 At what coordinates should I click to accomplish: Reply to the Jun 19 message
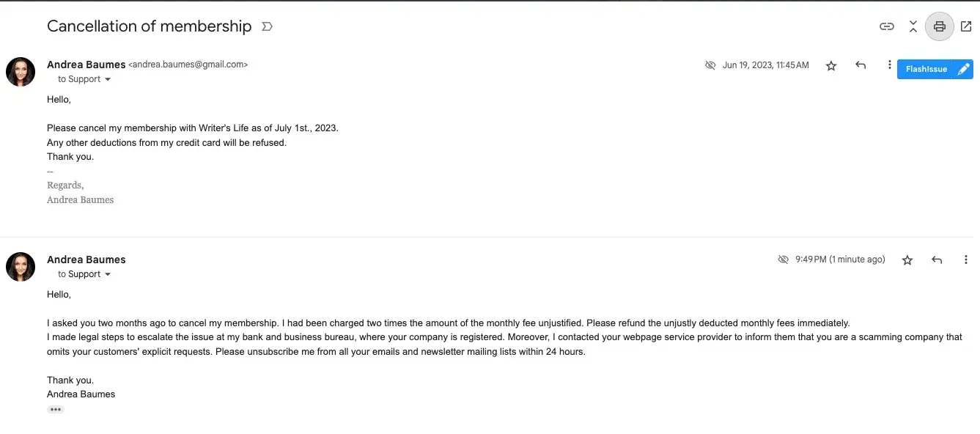pyautogui.click(x=861, y=65)
